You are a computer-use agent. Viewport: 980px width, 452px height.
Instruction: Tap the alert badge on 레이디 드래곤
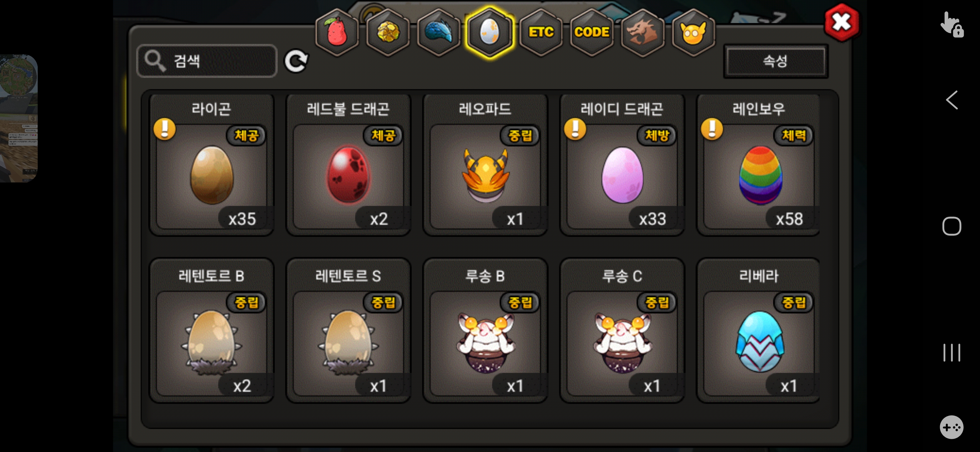click(575, 129)
